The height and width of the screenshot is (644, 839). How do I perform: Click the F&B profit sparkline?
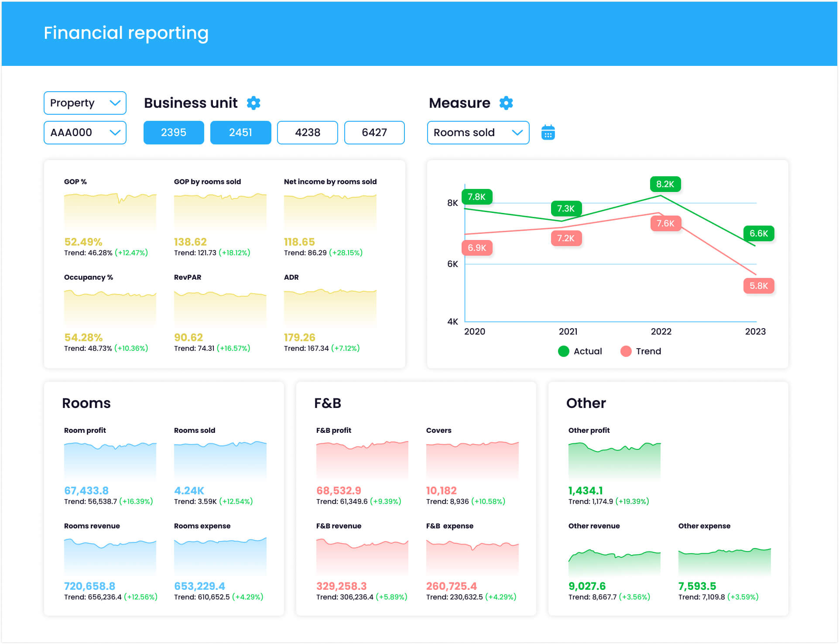pyautogui.click(x=362, y=460)
